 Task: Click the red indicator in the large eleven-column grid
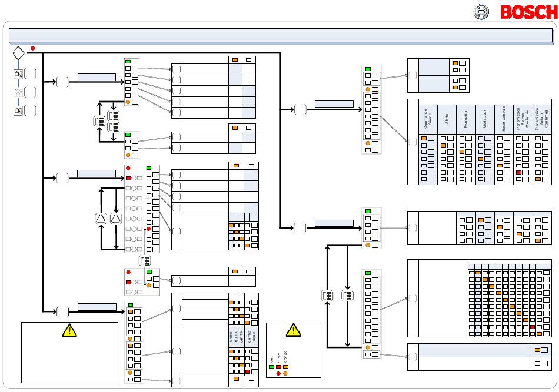coord(533,327)
